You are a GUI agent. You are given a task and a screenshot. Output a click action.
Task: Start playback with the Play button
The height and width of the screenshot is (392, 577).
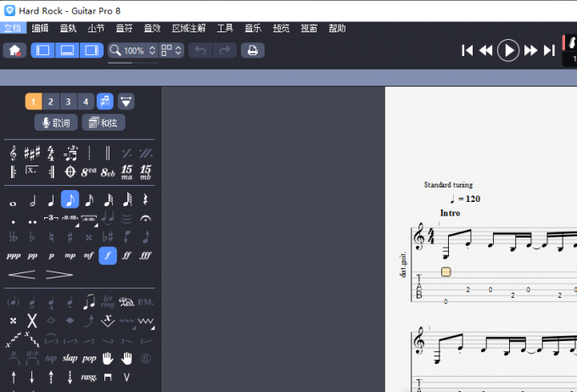tap(508, 50)
